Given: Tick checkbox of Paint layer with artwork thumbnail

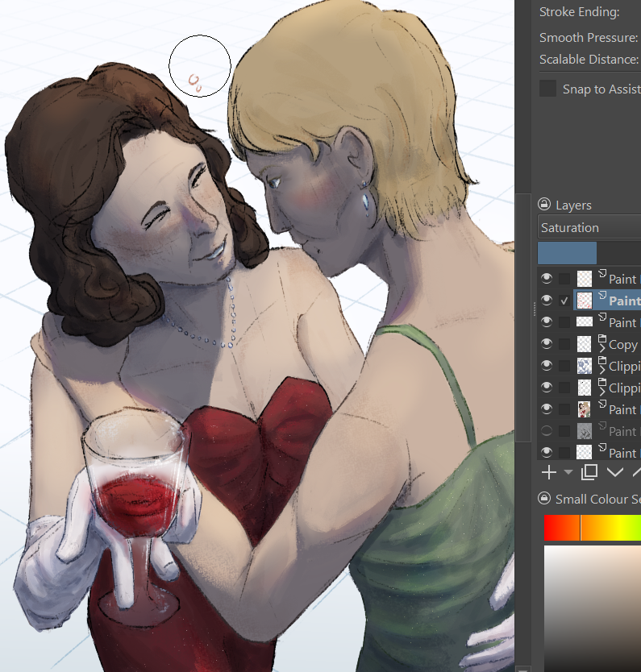Looking at the screenshot, I should pyautogui.click(x=564, y=409).
